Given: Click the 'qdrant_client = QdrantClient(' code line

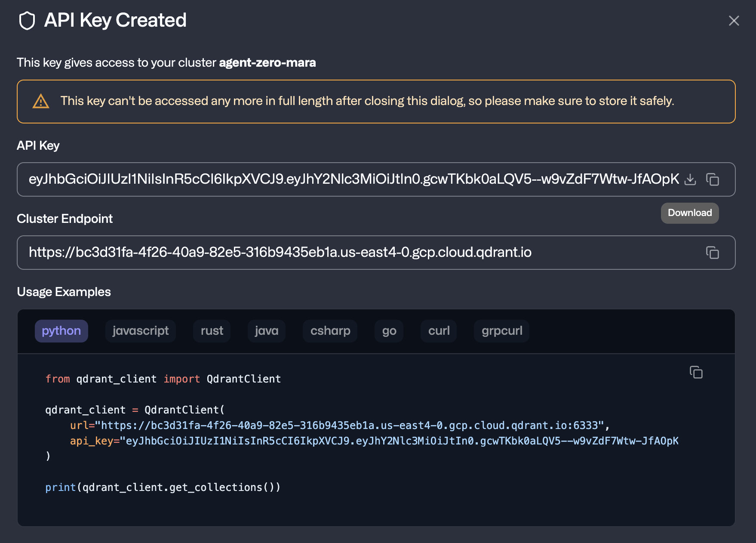Looking at the screenshot, I should tap(135, 410).
